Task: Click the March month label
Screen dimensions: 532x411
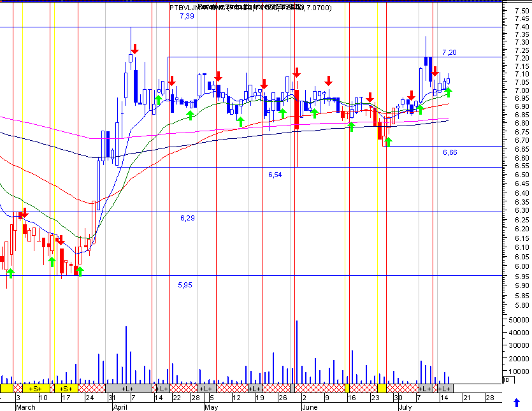Action: point(25,407)
